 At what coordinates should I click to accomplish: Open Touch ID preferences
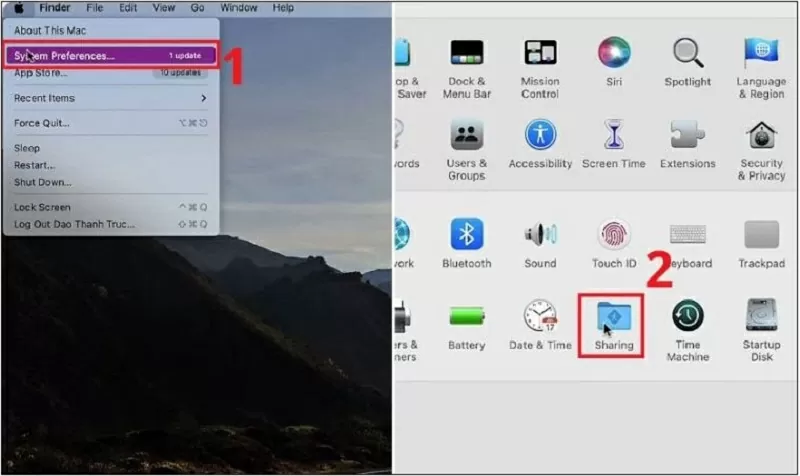[x=614, y=243]
